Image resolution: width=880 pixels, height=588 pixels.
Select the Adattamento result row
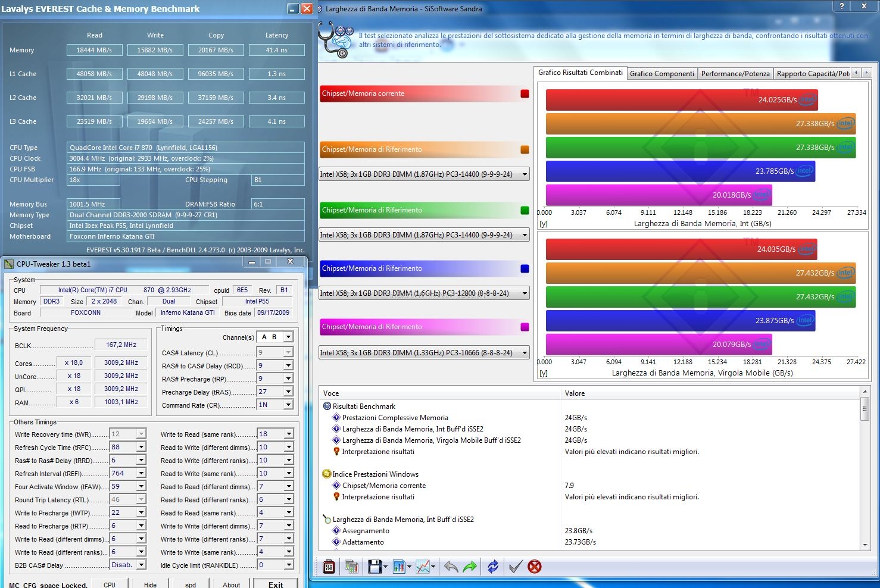point(363,542)
